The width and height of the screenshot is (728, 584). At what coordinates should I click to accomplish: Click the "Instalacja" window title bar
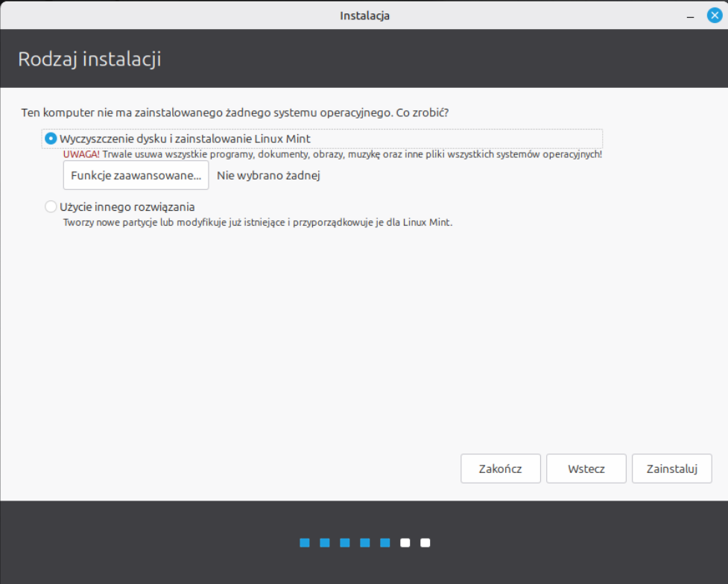point(364,15)
